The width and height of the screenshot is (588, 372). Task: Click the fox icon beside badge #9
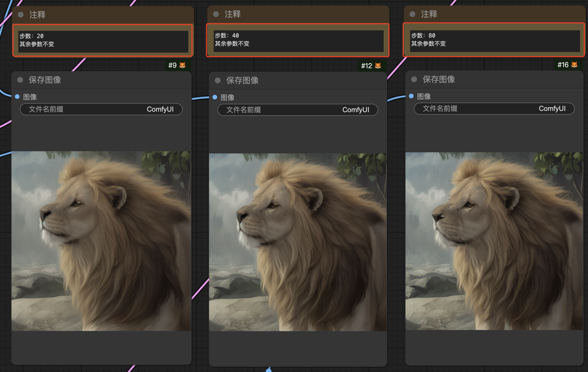(182, 65)
